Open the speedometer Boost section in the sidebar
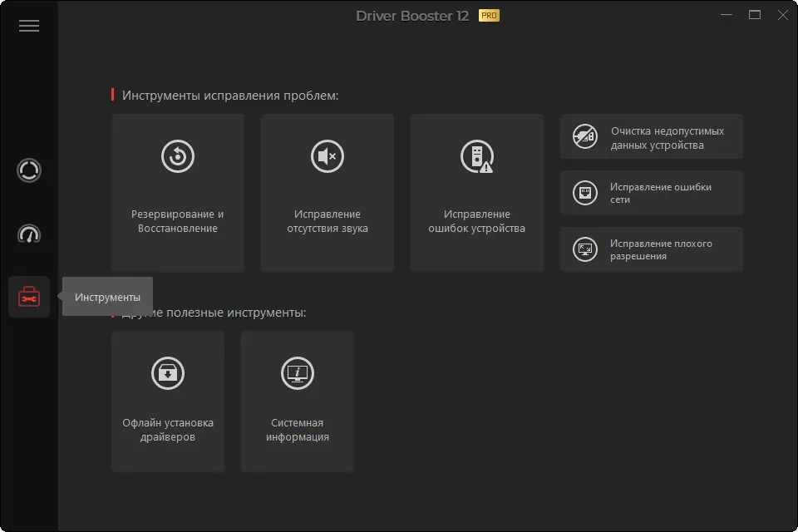798x532 pixels. click(29, 234)
